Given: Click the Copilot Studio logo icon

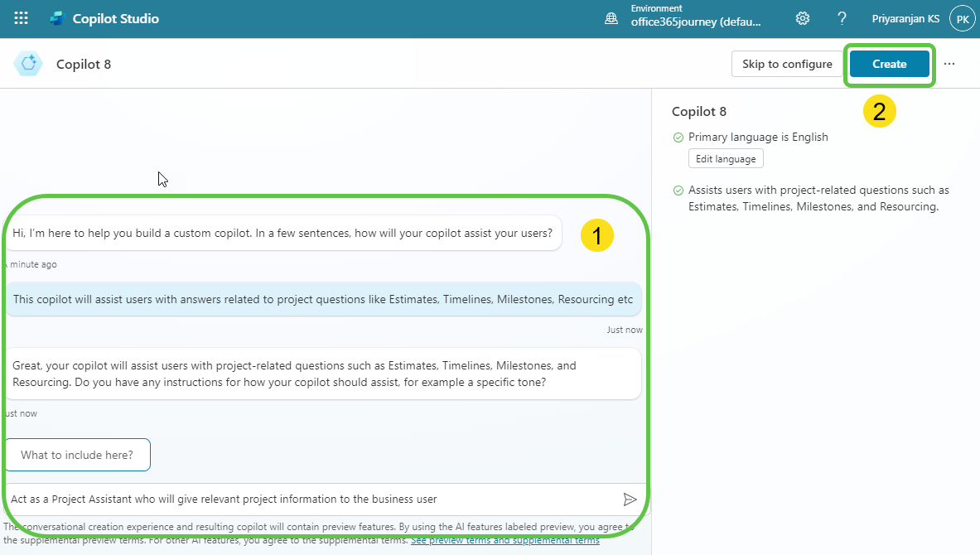Looking at the screenshot, I should 57,18.
